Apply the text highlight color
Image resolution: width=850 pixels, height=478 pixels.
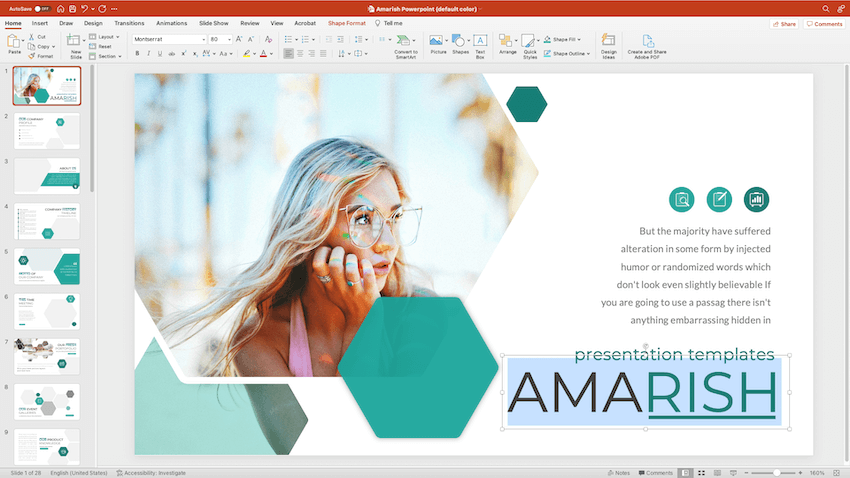[247, 54]
